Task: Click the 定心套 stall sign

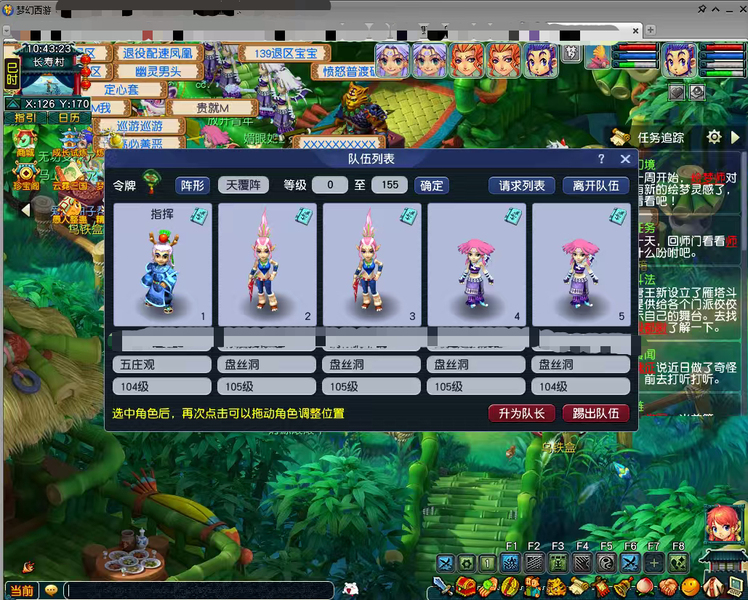Action: click(121, 90)
